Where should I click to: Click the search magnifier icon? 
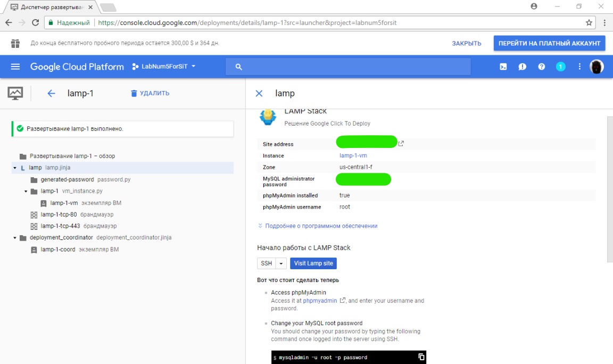click(x=238, y=67)
